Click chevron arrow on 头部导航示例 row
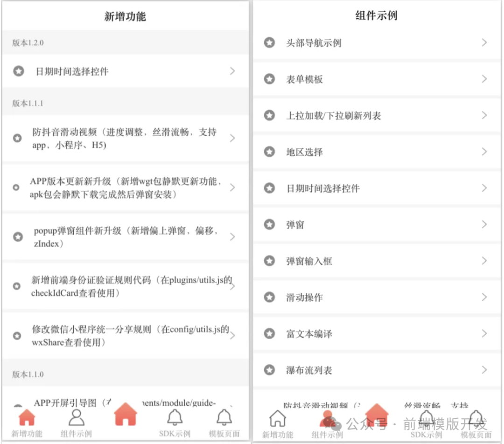The height and width of the screenshot is (444, 504). click(x=484, y=42)
